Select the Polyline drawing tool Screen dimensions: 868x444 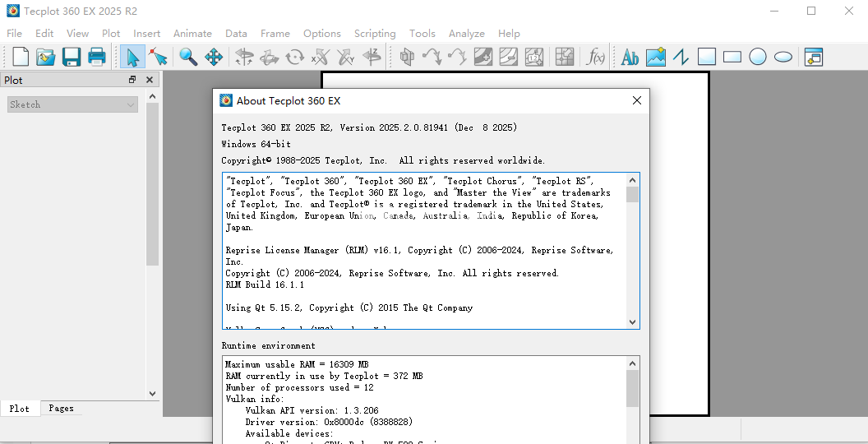pos(681,57)
